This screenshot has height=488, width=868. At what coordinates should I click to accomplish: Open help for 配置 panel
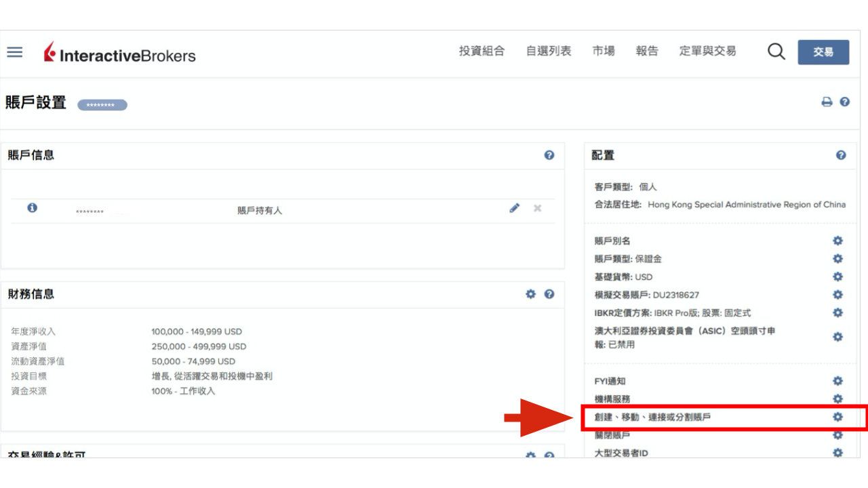841,155
